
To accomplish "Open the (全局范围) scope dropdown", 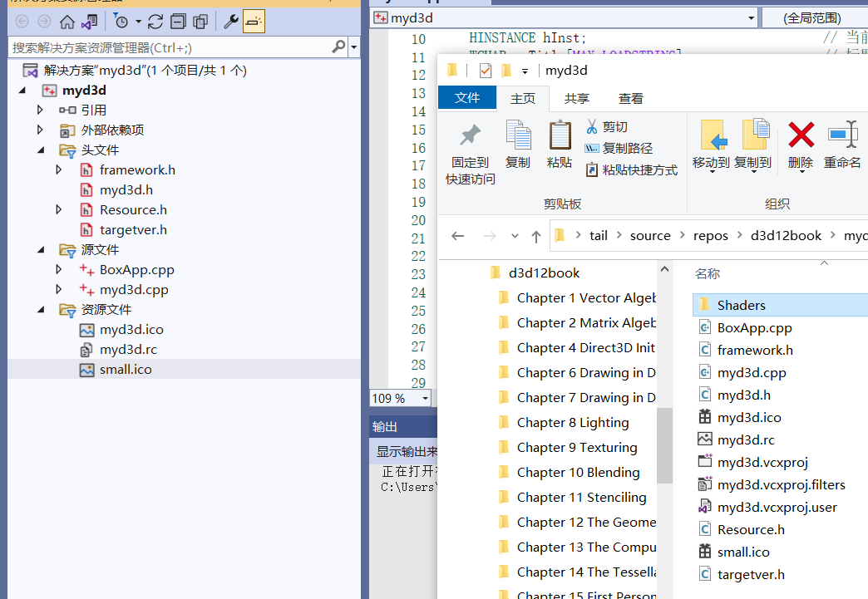I will point(815,17).
